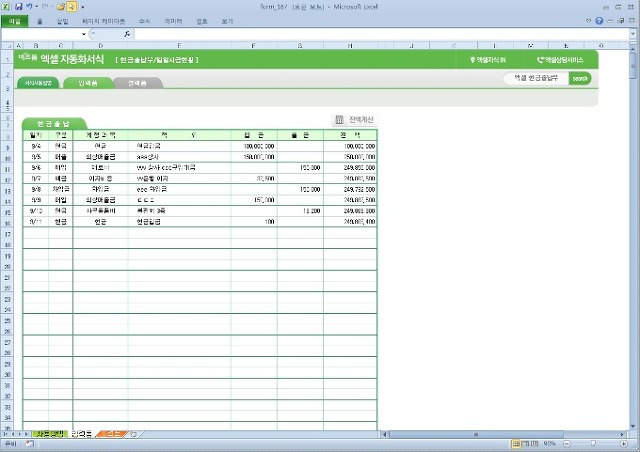Viewport: 640px width, 452px height.
Task: Switch to the Formulas ribbon tab
Action: [144, 21]
